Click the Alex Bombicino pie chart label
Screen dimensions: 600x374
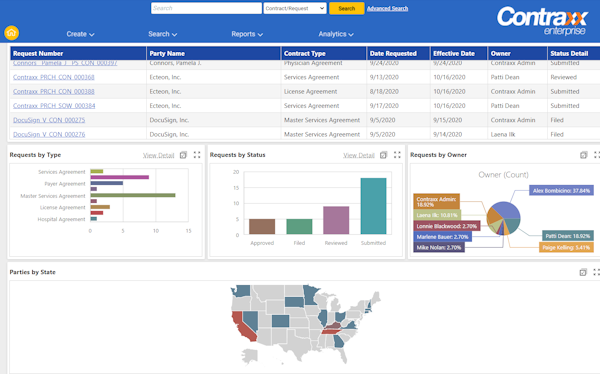pos(561,190)
